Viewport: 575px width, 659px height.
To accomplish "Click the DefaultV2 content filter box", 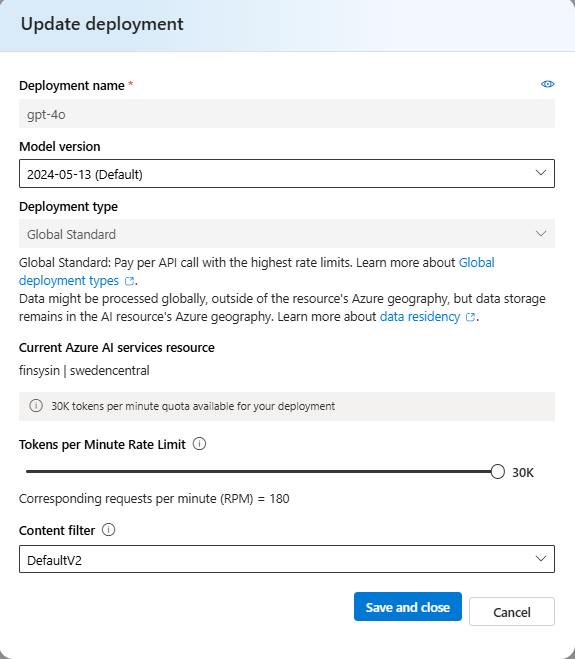I will click(x=287, y=559).
